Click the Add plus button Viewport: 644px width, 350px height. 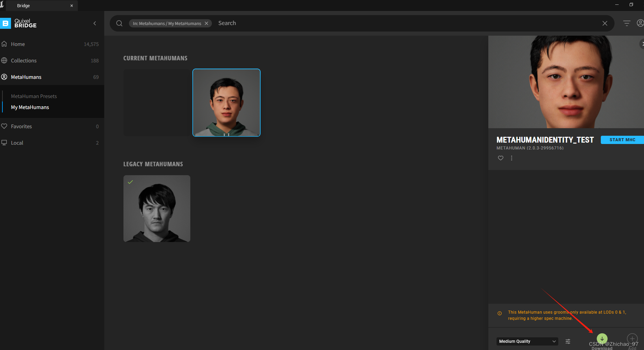[632, 339]
